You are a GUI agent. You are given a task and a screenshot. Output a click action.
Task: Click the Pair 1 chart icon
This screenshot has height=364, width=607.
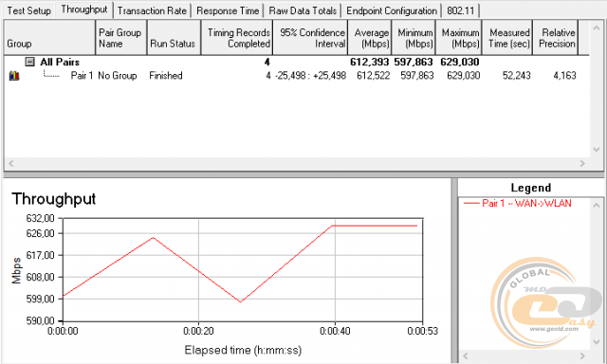tap(14, 76)
